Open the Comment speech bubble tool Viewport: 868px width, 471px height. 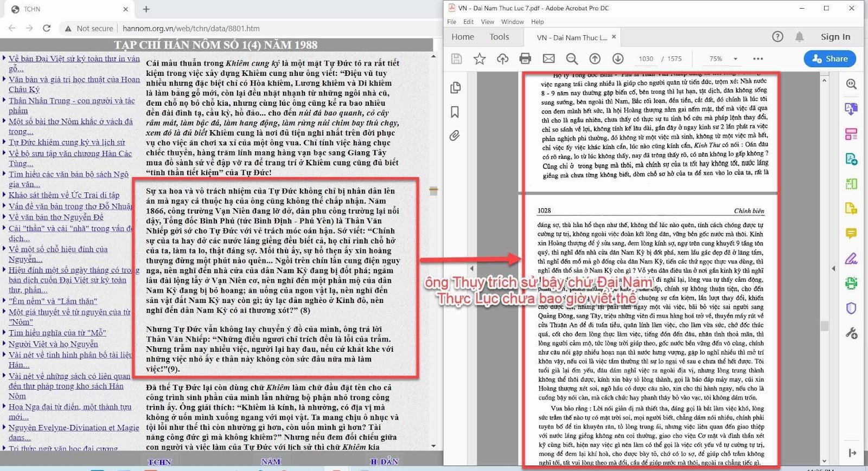tap(851, 234)
